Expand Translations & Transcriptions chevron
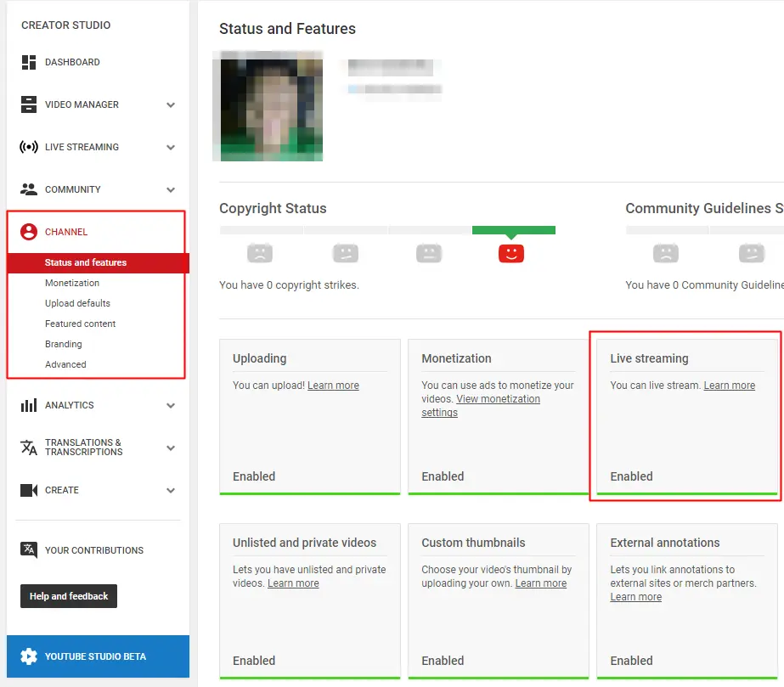Viewport: 784px width, 687px height. click(x=171, y=448)
